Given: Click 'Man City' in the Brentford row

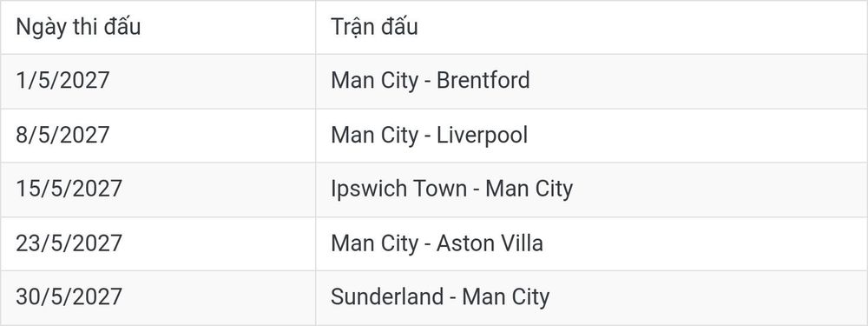Looking at the screenshot, I should click(375, 81).
